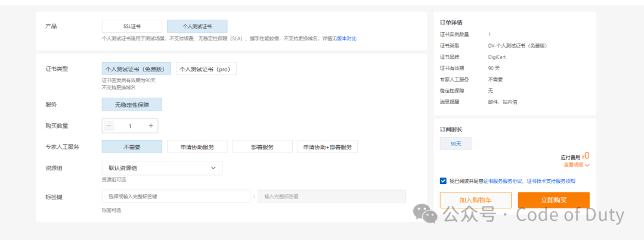Click the 证书签发后有效期为90天 note
644x240 pixels.
point(129,80)
